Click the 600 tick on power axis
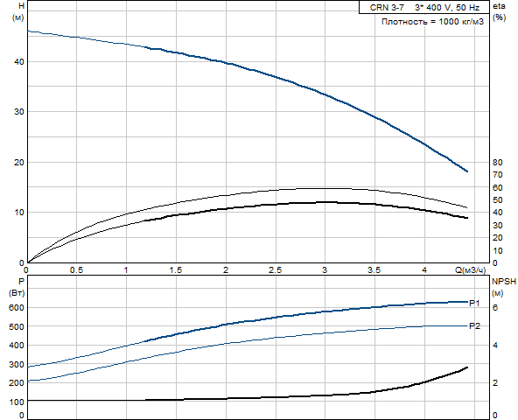The image size is (518, 420). point(17,308)
